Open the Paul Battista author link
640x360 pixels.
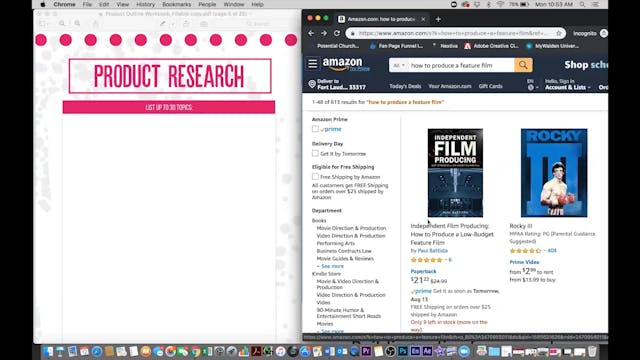(x=433, y=251)
